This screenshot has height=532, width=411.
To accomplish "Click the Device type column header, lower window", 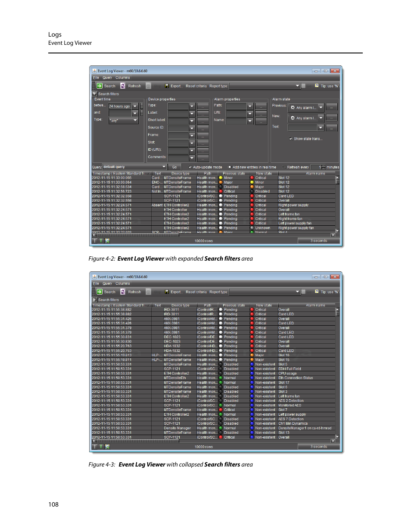I will (x=180, y=305).
